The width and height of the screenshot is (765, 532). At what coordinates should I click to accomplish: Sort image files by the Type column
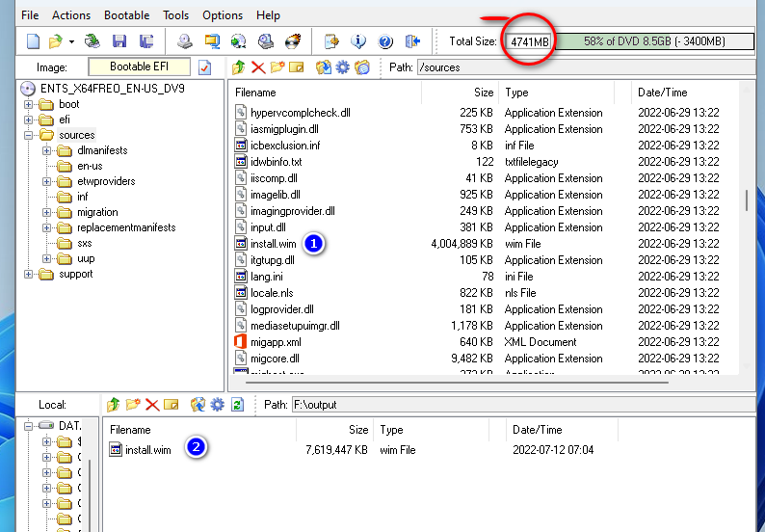pos(556,93)
